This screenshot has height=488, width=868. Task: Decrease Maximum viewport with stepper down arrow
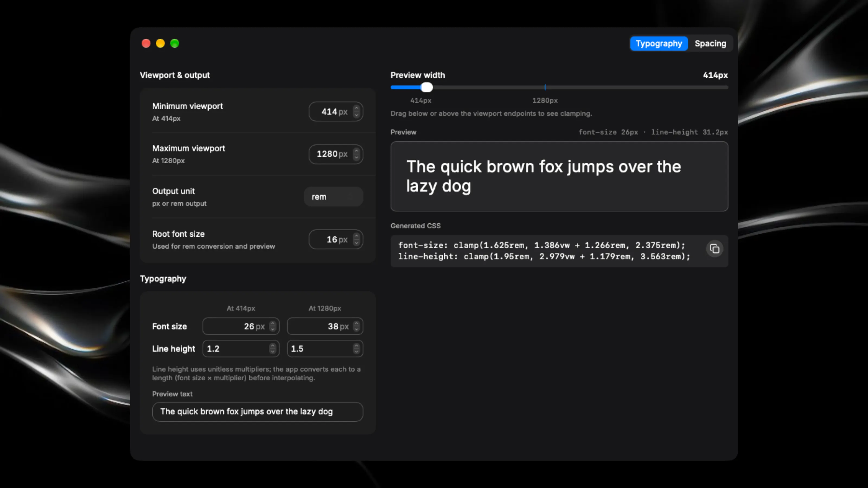tap(356, 157)
